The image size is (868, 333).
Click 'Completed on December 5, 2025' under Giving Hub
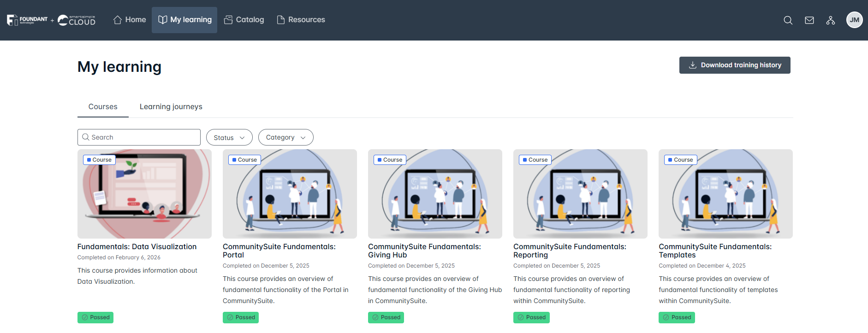pos(411,266)
